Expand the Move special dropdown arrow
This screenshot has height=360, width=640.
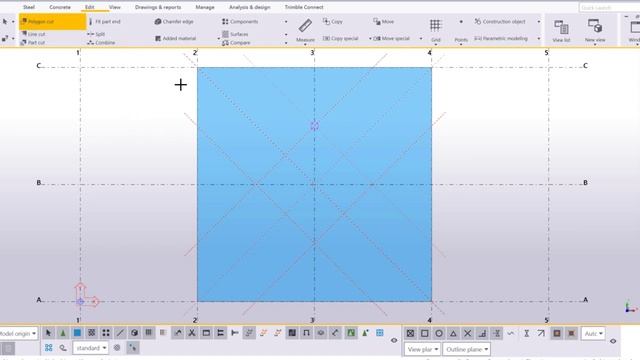(421, 38)
